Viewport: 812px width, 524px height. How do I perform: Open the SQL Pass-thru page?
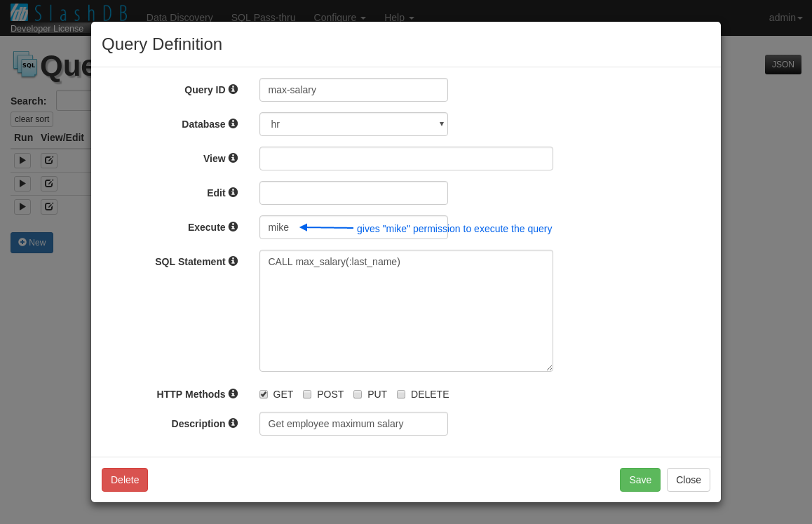point(263,18)
